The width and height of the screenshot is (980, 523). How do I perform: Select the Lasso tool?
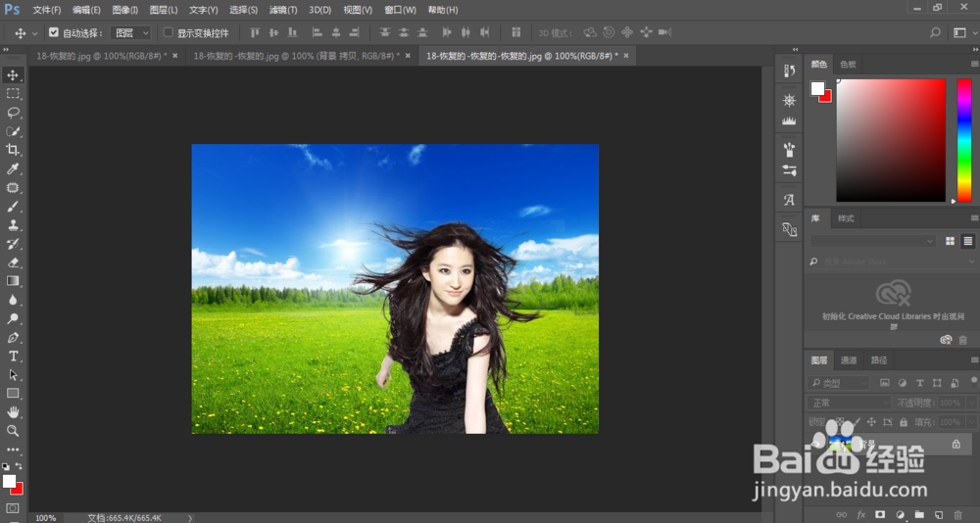13,113
